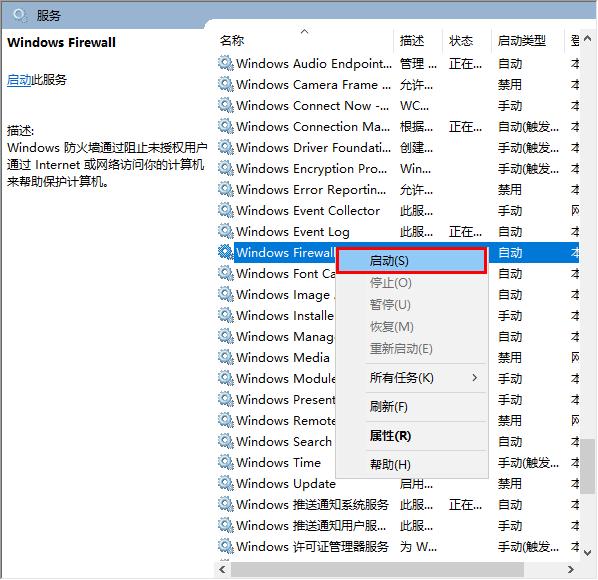
Task: Click gear icon of Windows Camera Frame service
Action: tap(225, 84)
